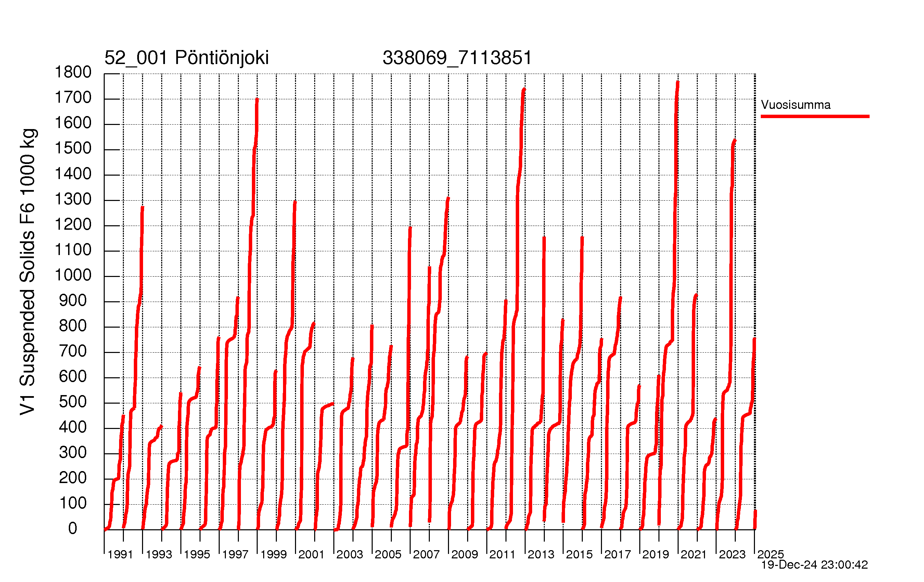Click the timestamp '19-Dec-24 23:00:42'

pyautogui.click(x=814, y=565)
